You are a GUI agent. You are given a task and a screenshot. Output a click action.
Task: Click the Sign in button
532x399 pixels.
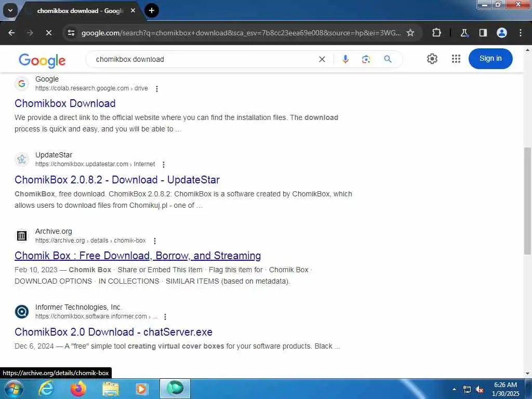pos(490,58)
